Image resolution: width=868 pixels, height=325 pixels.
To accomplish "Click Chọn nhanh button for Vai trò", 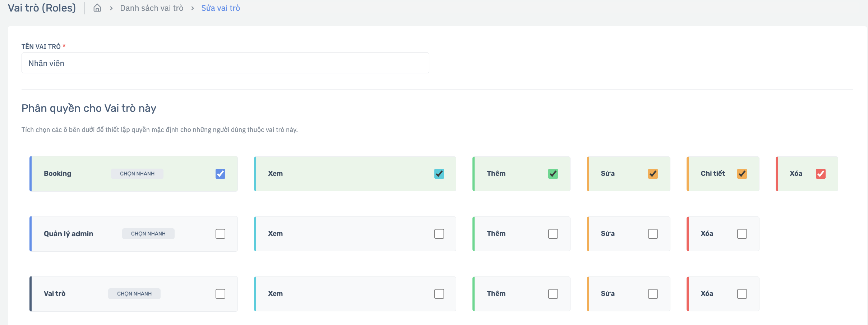I will (134, 294).
